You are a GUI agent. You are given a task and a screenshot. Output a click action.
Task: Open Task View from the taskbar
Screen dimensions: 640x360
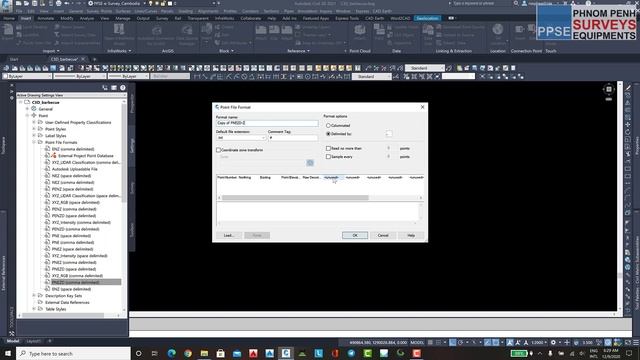(x=155, y=353)
